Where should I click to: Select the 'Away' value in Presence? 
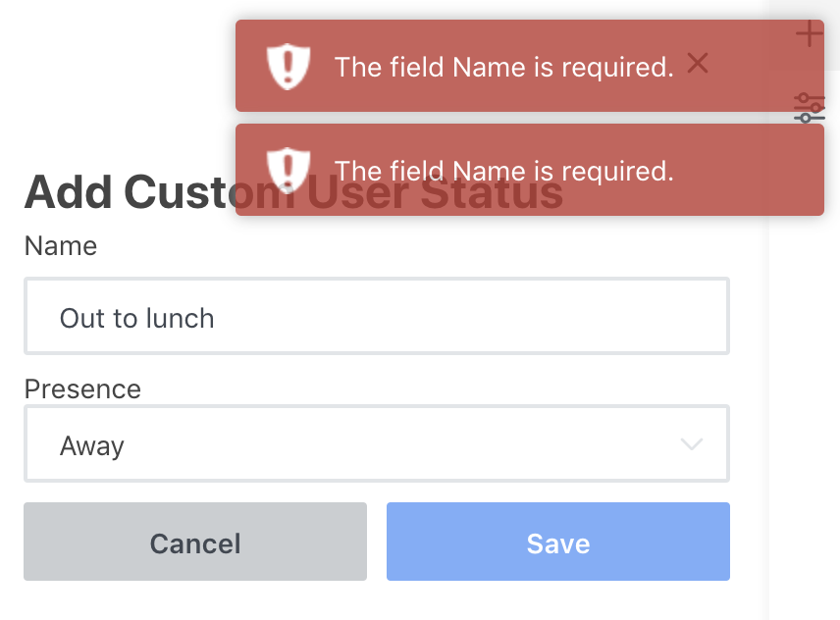(92, 446)
